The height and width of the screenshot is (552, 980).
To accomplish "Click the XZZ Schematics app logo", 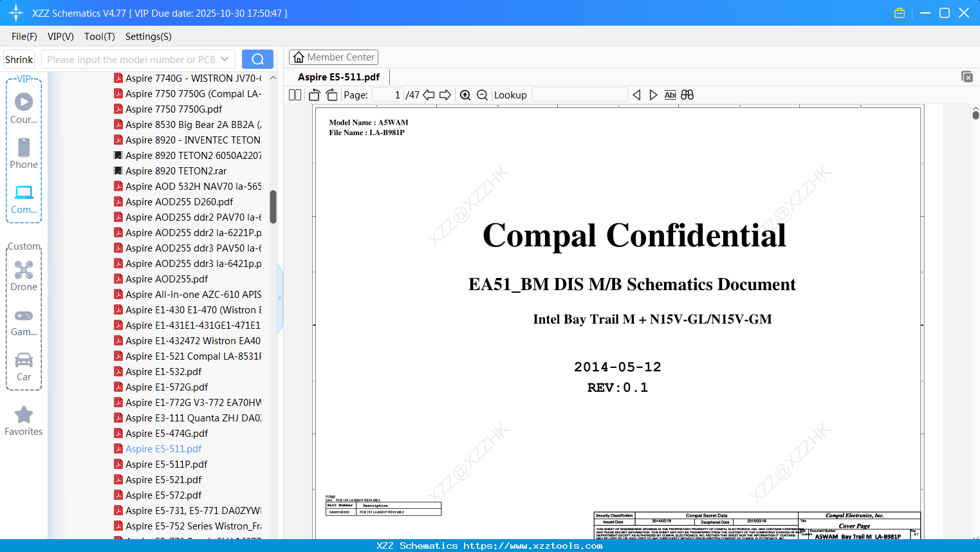I will (16, 13).
